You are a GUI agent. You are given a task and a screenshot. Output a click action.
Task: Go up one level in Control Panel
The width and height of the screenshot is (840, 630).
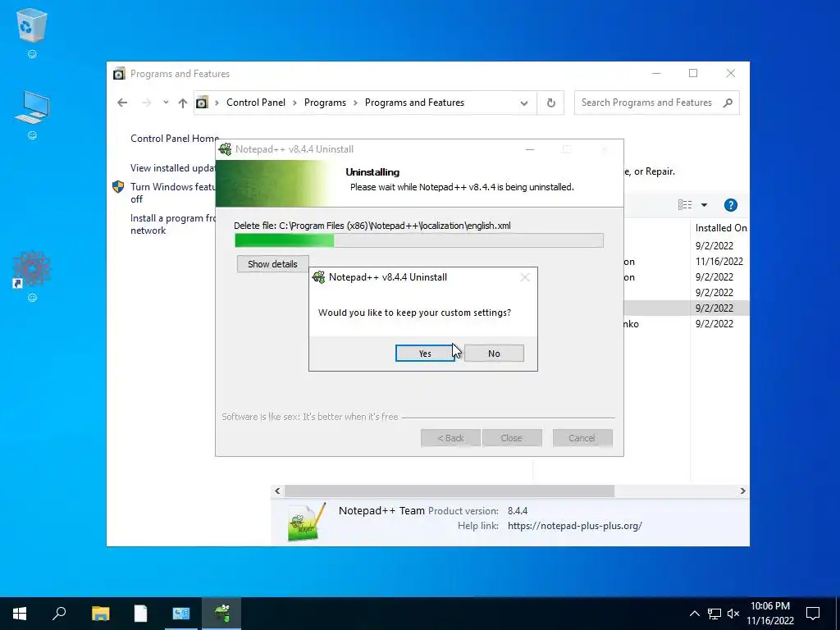pos(183,103)
